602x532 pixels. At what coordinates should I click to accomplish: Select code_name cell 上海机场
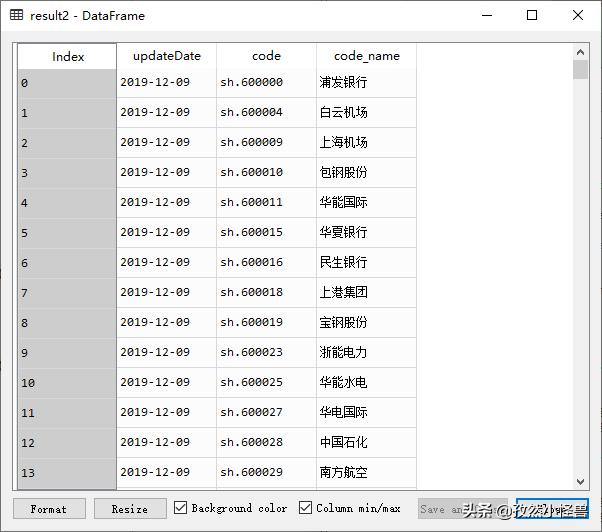point(367,142)
